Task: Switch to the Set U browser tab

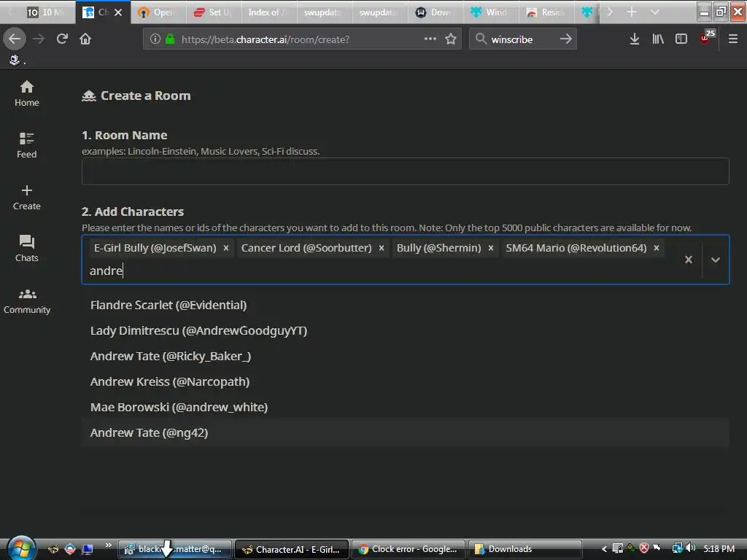Action: point(212,12)
